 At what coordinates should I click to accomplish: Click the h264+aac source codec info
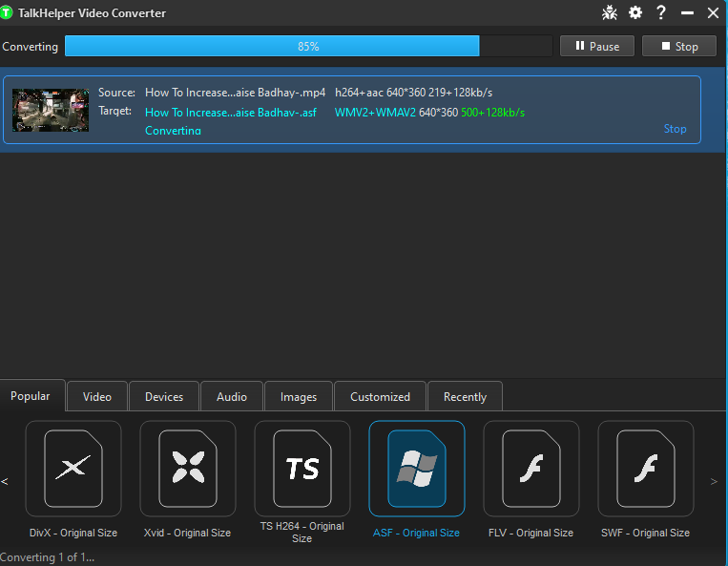(414, 93)
